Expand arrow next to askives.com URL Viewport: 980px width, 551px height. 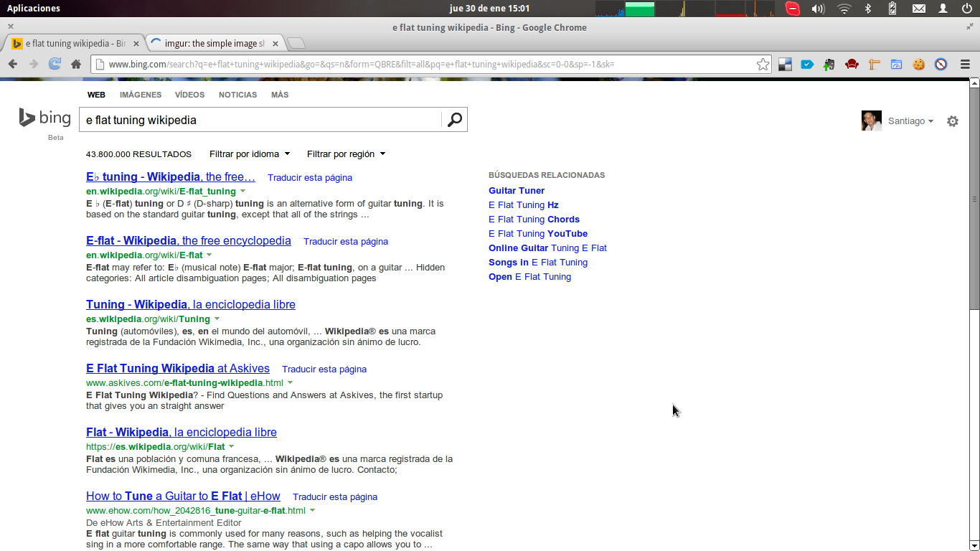pos(290,382)
